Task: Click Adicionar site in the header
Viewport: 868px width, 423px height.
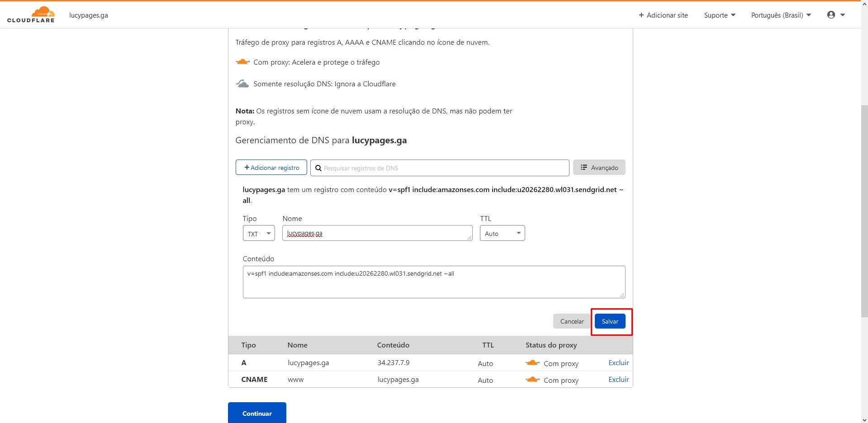Action: click(663, 15)
